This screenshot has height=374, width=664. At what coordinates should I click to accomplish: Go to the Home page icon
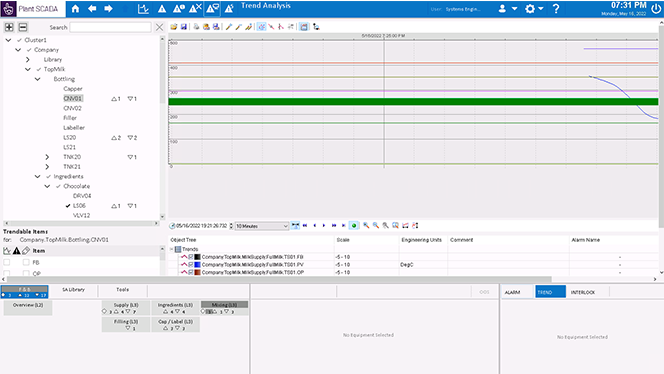click(x=75, y=8)
